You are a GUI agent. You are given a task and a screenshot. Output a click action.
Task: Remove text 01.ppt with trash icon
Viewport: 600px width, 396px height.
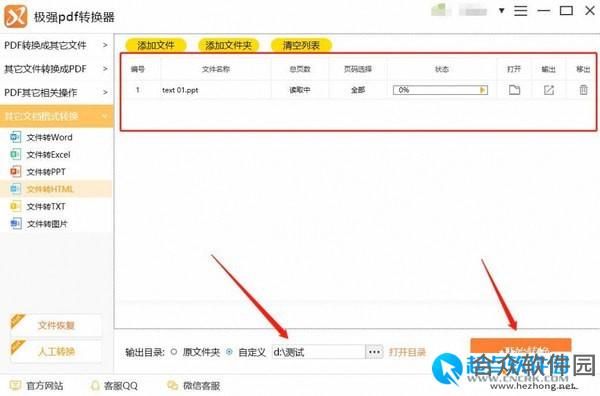(583, 90)
